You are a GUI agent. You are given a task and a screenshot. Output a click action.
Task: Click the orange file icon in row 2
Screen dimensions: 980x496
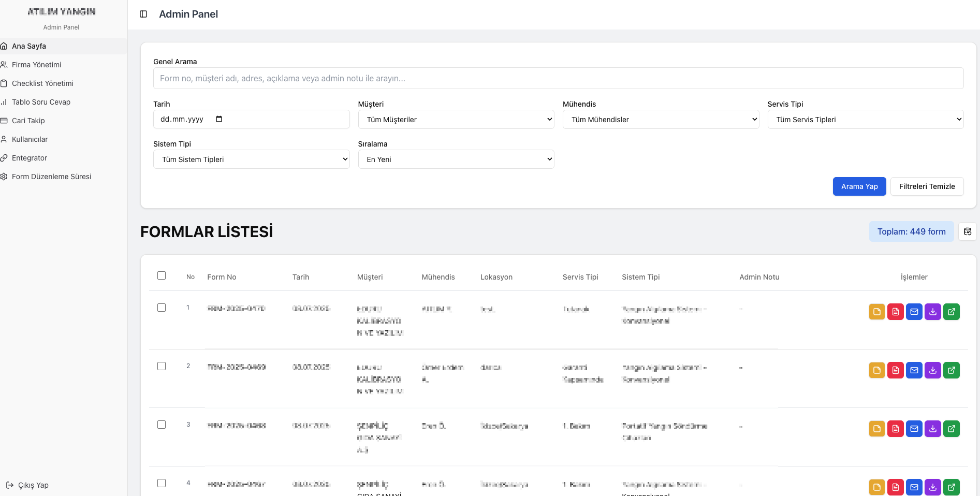coord(876,370)
